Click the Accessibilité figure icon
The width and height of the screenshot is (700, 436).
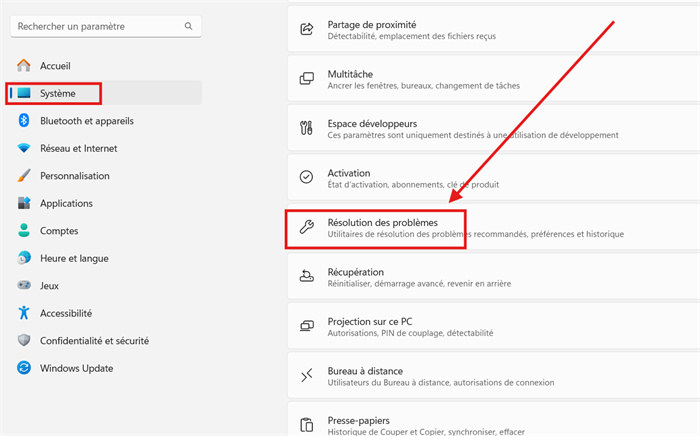coord(24,313)
